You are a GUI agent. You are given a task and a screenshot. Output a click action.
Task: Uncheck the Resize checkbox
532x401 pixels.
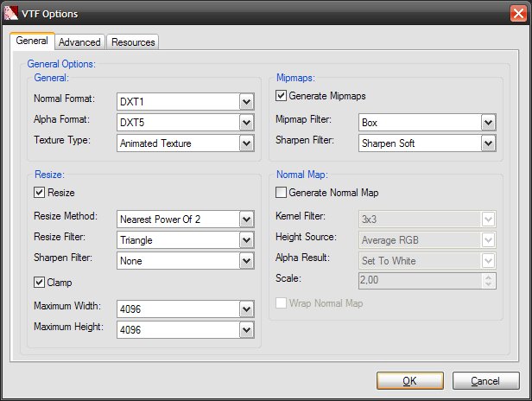(x=39, y=193)
